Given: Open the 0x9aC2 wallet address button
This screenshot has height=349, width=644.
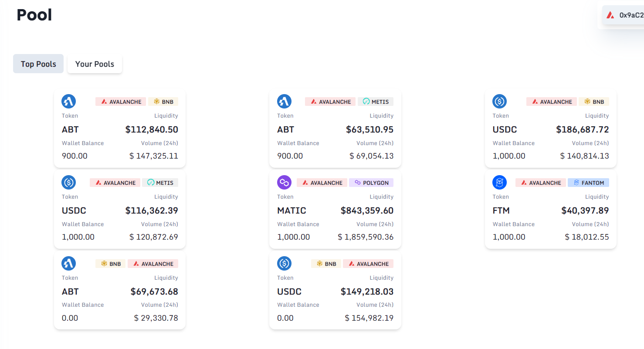Looking at the screenshot, I should pos(624,15).
